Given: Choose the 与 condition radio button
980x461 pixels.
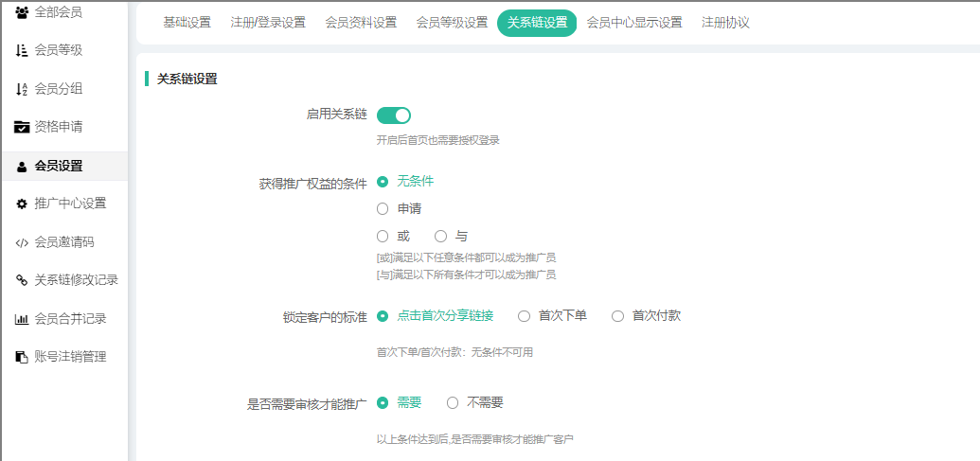Looking at the screenshot, I should [x=440, y=236].
